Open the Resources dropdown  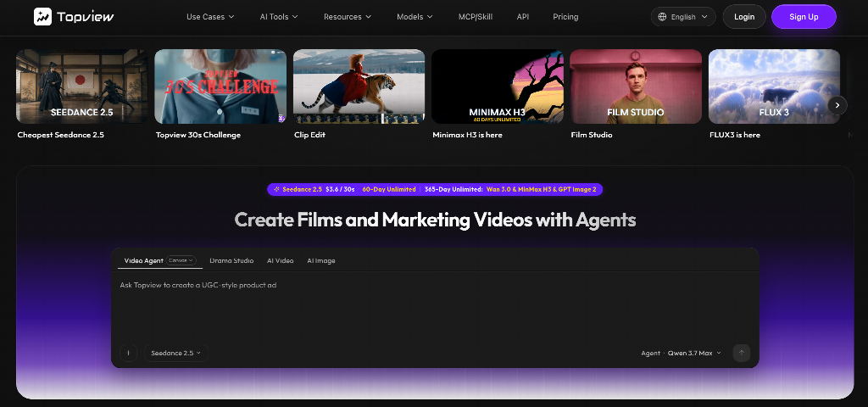pos(347,17)
